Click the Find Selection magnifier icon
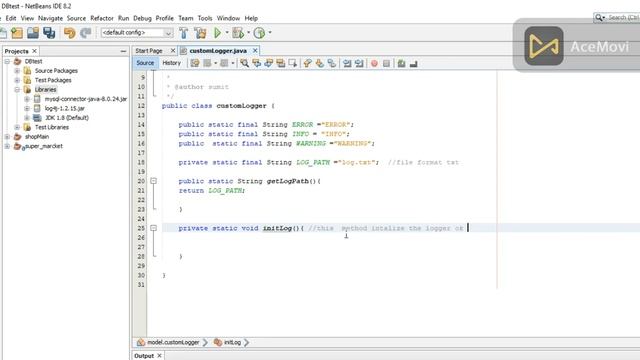Image resolution: width=640 pixels, height=360 pixels. (x=244, y=63)
